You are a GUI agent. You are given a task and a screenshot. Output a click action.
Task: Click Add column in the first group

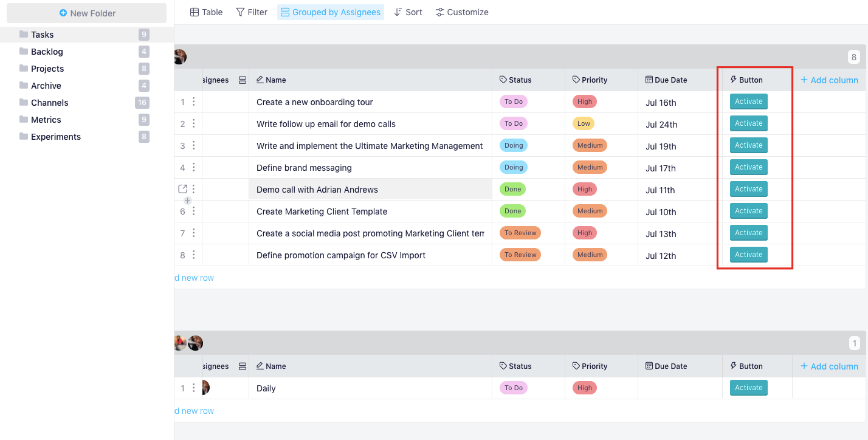tap(829, 80)
